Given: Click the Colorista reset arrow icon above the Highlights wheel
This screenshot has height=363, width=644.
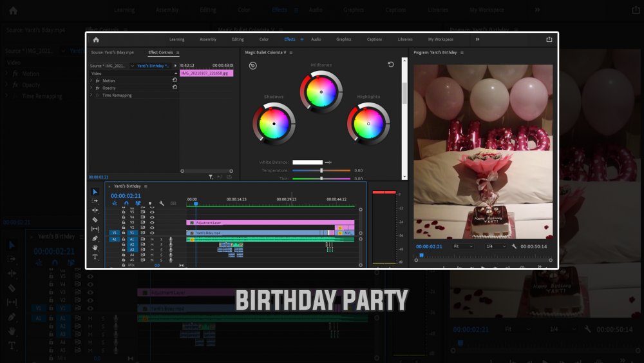Looking at the screenshot, I should pyautogui.click(x=391, y=64).
